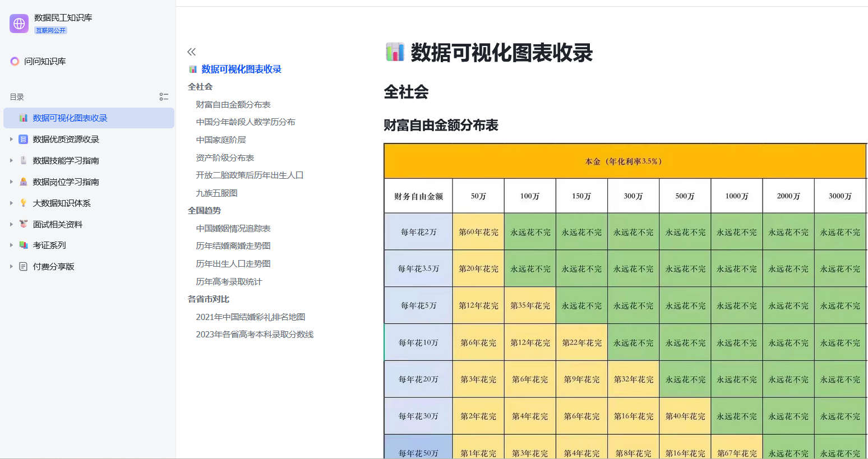The height and width of the screenshot is (459, 868).
Task: Click the 数据技能学习指南 icon
Action: pyautogui.click(x=23, y=160)
